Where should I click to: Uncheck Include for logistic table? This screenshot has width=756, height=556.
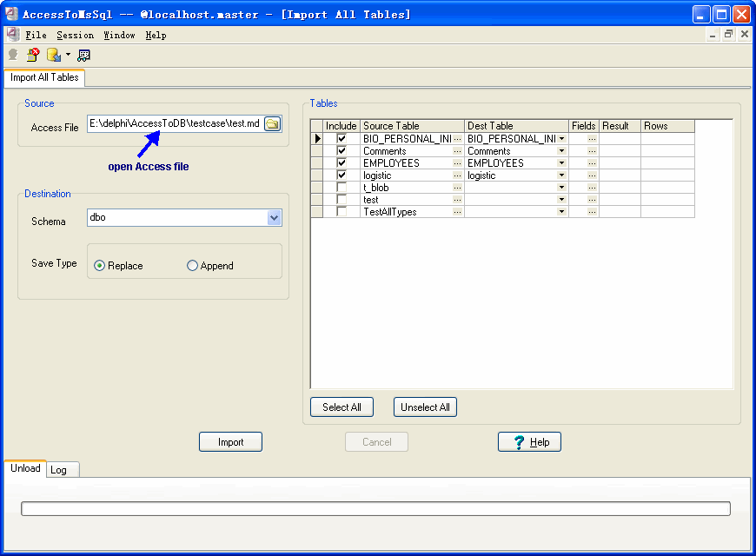[342, 175]
